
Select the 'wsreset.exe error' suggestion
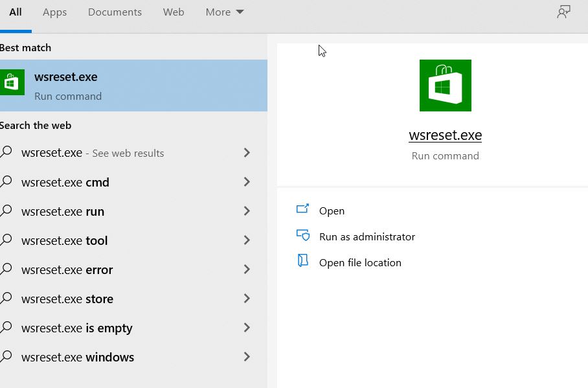[133, 270]
